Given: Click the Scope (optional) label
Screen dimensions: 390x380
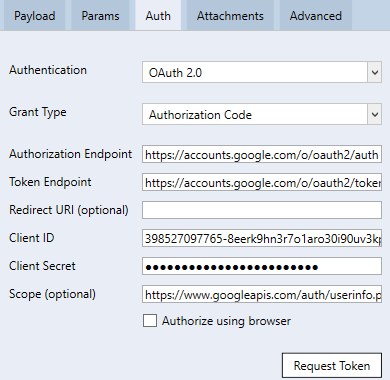Looking at the screenshot, I should pos(52,294).
